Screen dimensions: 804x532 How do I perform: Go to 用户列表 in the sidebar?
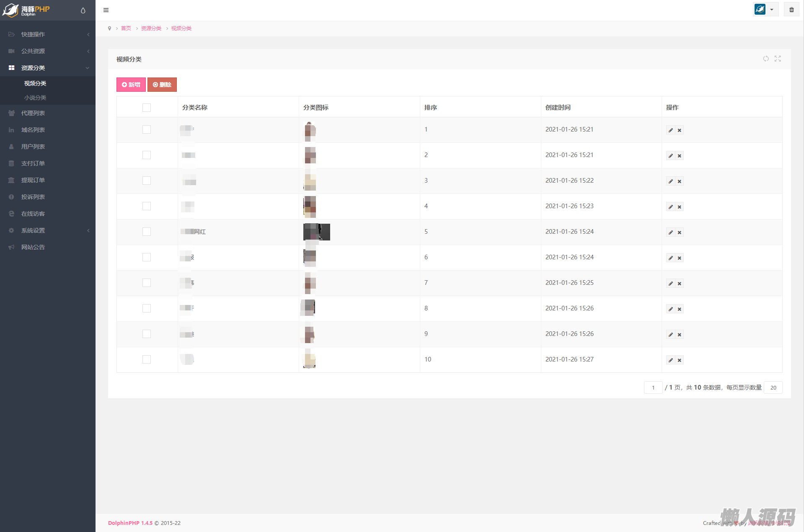(x=48, y=147)
